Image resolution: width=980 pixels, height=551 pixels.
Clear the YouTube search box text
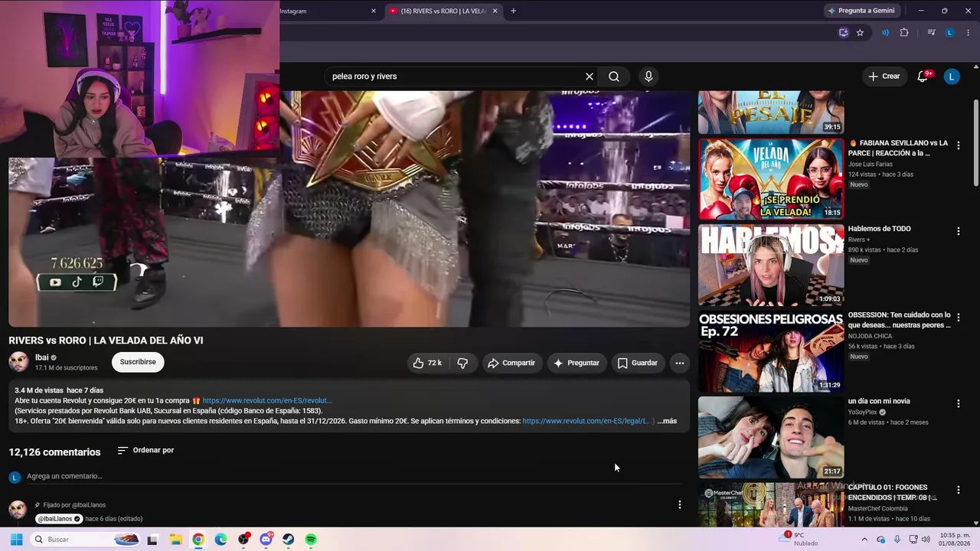point(590,77)
